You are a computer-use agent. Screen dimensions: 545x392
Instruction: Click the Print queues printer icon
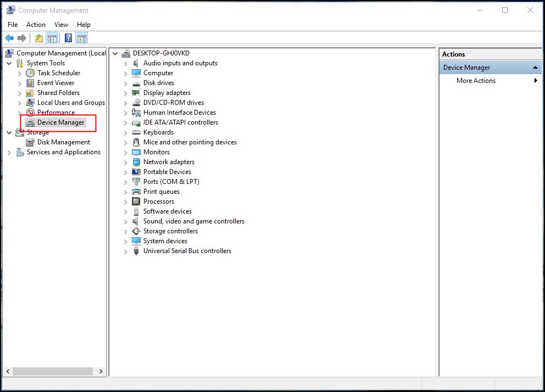[x=136, y=192]
